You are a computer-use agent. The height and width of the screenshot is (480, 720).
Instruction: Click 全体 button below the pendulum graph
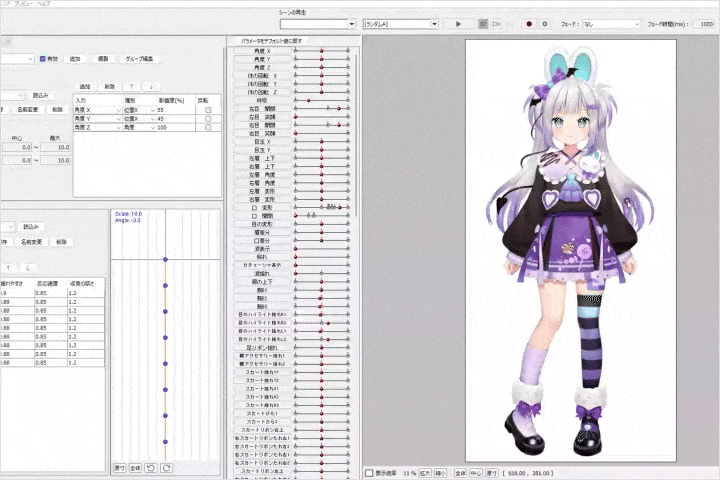pyautogui.click(x=135, y=468)
